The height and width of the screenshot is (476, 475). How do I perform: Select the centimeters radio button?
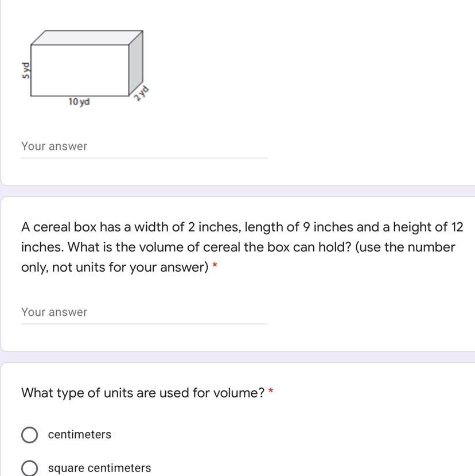[30, 435]
